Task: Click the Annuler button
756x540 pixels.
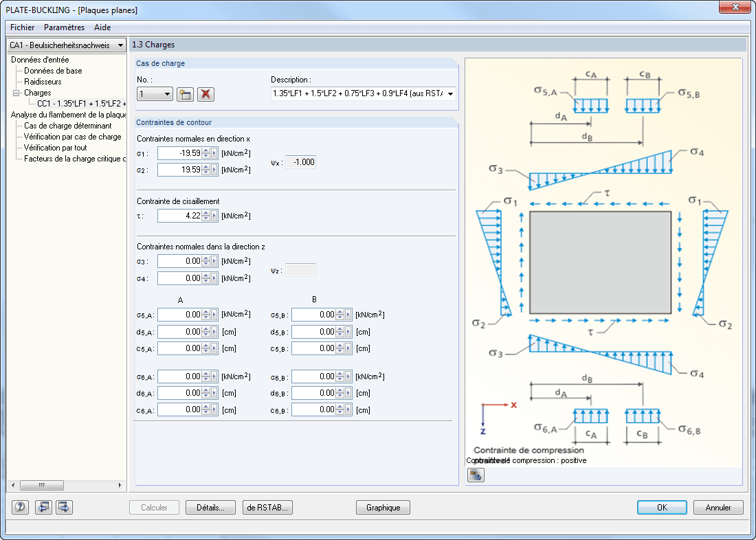Action: (x=718, y=507)
